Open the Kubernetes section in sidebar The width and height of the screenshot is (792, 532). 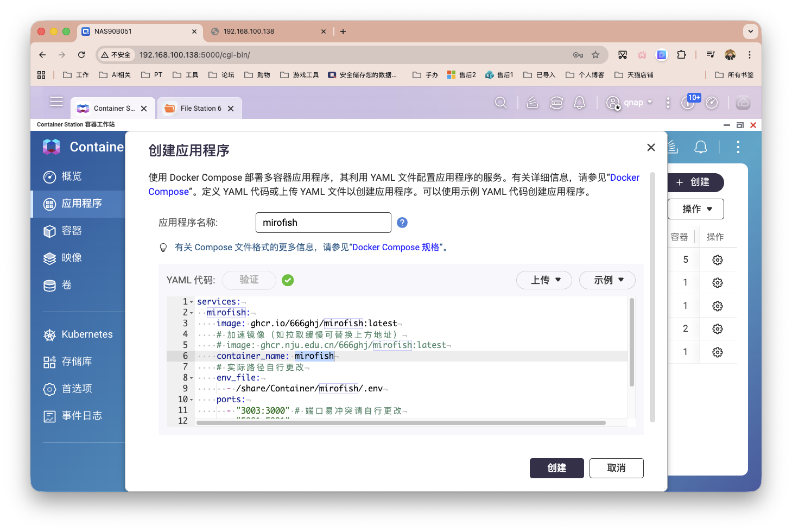pos(87,334)
